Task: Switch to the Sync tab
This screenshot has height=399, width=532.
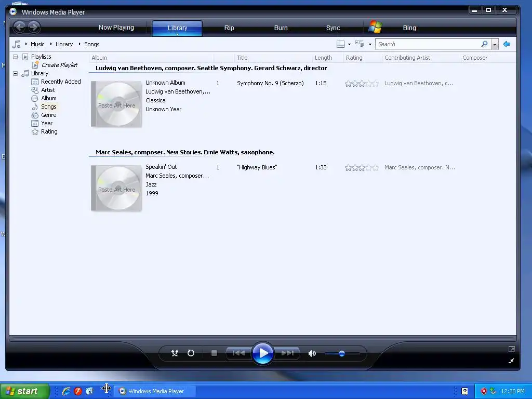Action: click(x=333, y=28)
